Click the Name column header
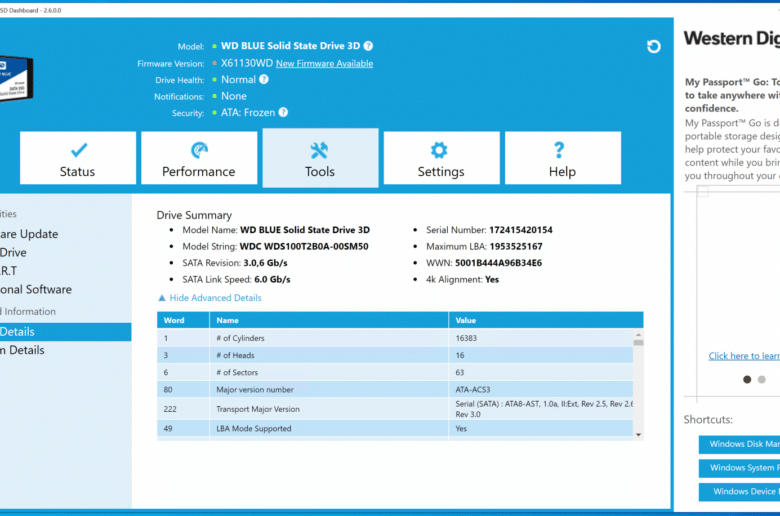The height and width of the screenshot is (516, 780). [x=329, y=320]
